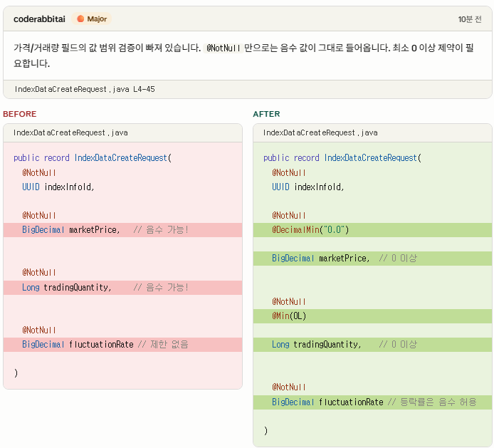Image resolution: width=494 pixels, height=448 pixels.
Task: Click the coderabbitai author name
Action: (x=39, y=19)
